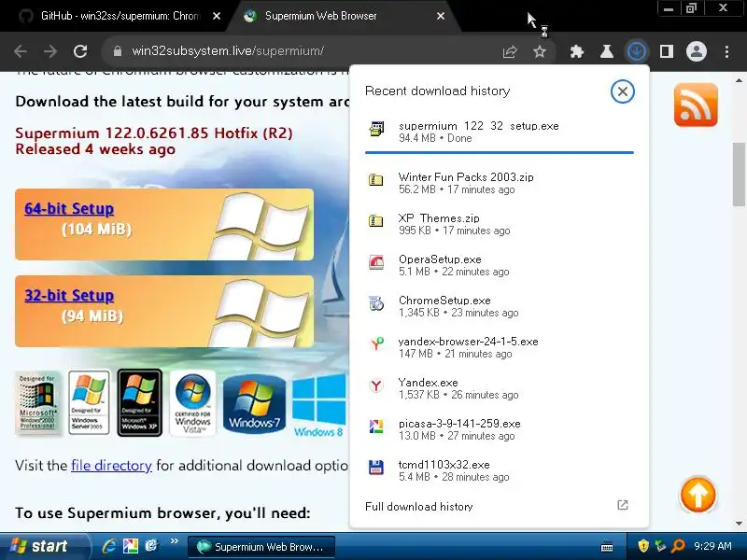Screen dimensions: 747x560
Task: Toggle the downloads toolbar button
Action: (x=637, y=51)
